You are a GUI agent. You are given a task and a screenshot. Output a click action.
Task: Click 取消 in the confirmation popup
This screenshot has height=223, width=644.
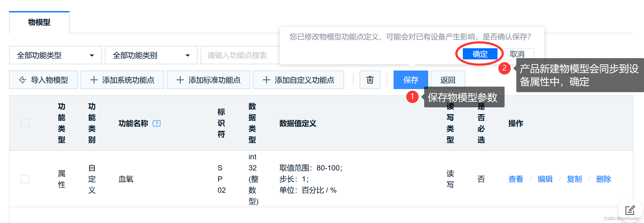pos(517,54)
